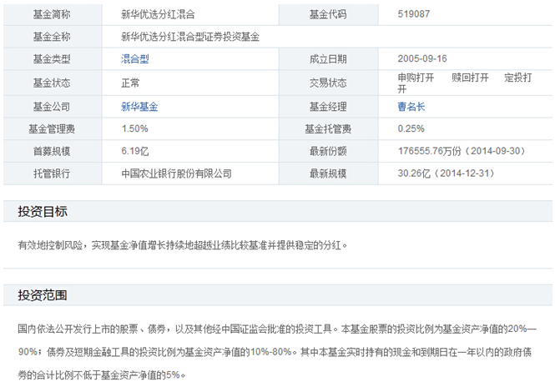Click the 基金经理 label cell
This screenshot has width=555, height=392.
[x=329, y=107]
